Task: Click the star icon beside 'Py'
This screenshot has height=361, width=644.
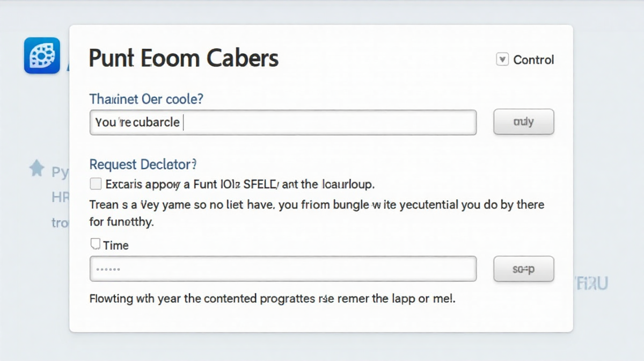Action: pyautogui.click(x=36, y=169)
